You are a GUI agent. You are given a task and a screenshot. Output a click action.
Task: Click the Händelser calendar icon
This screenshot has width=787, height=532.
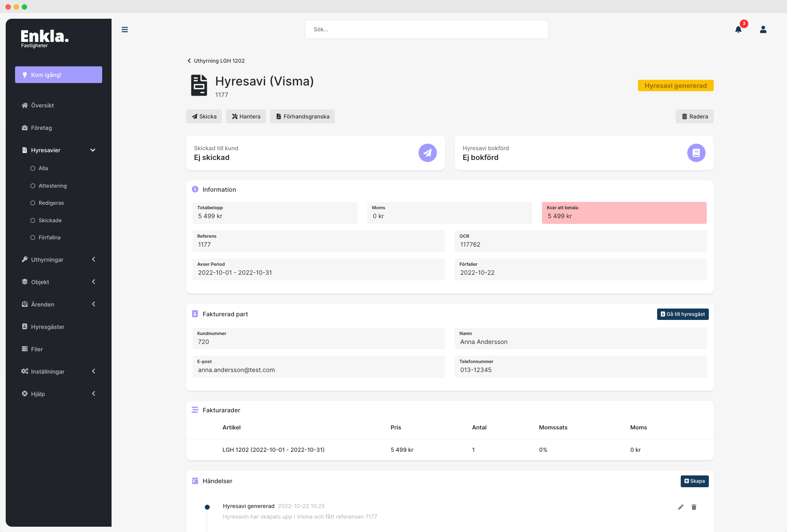tap(195, 481)
